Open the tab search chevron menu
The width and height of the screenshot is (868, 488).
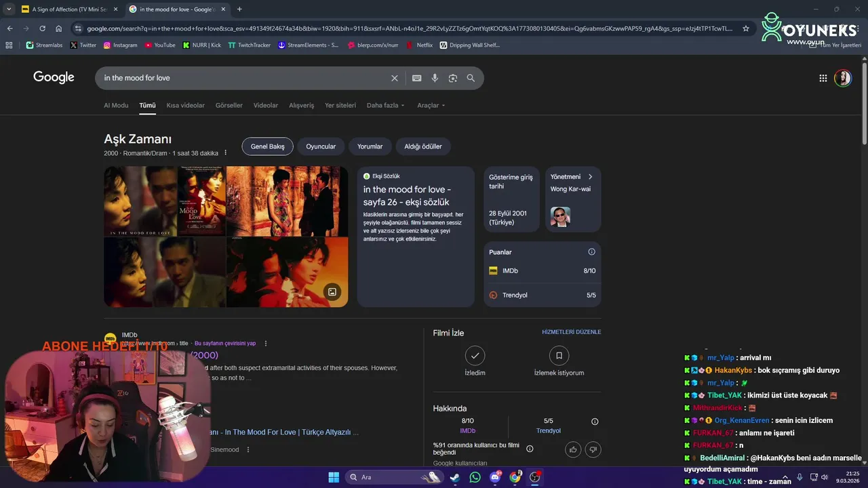coord(9,9)
